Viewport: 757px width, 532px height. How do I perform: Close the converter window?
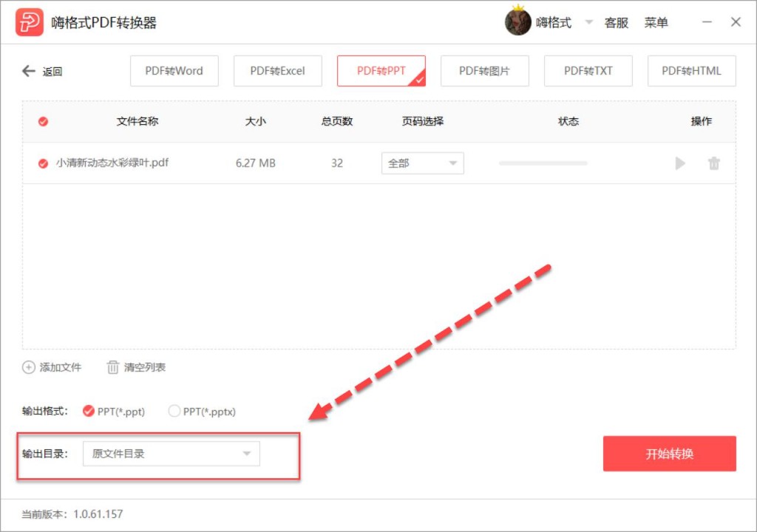(x=736, y=22)
